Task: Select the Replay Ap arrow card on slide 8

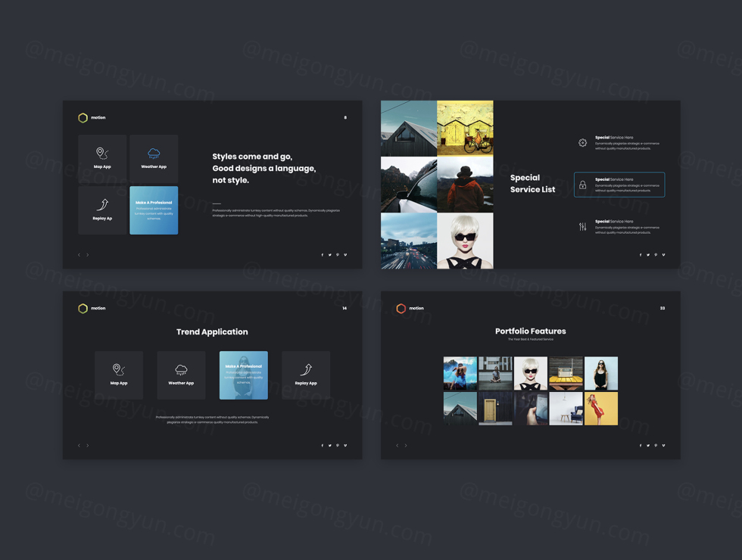Action: click(102, 210)
